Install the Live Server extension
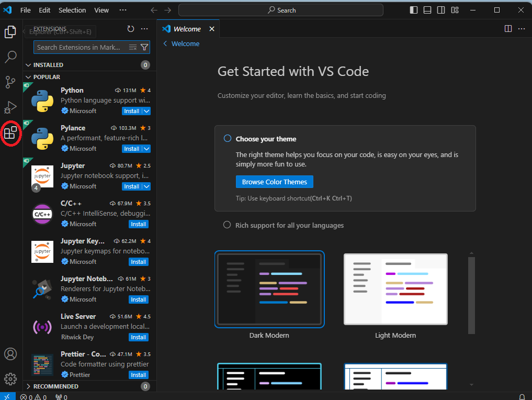Image resolution: width=532 pixels, height=400 pixels. click(138, 337)
